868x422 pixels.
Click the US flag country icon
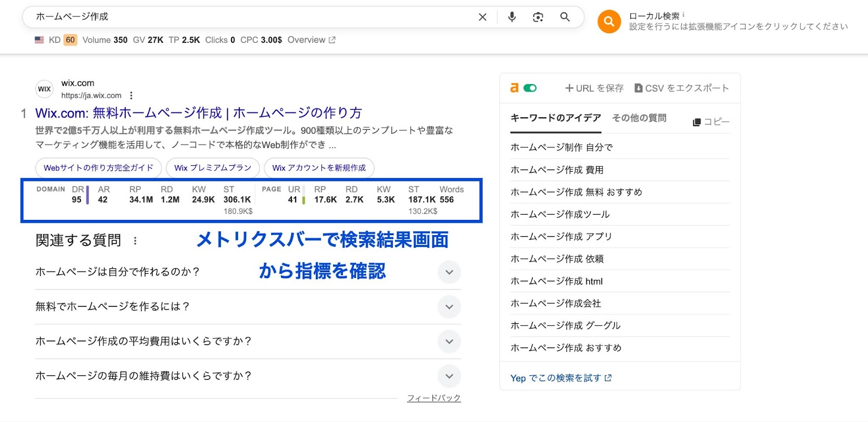(39, 40)
